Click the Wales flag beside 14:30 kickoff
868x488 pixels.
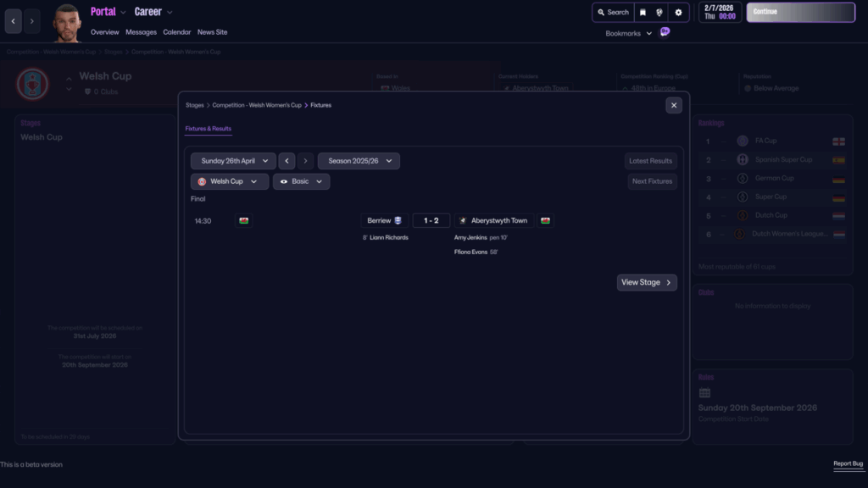pyautogui.click(x=244, y=220)
